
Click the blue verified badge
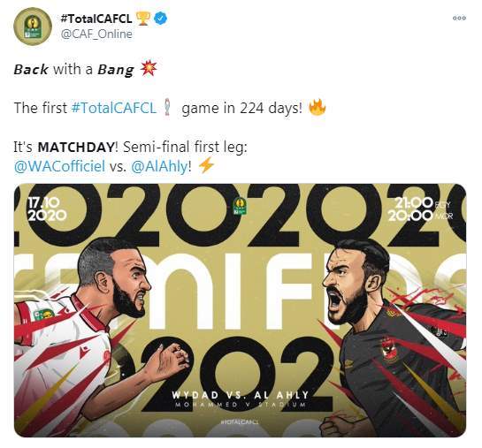(160, 19)
